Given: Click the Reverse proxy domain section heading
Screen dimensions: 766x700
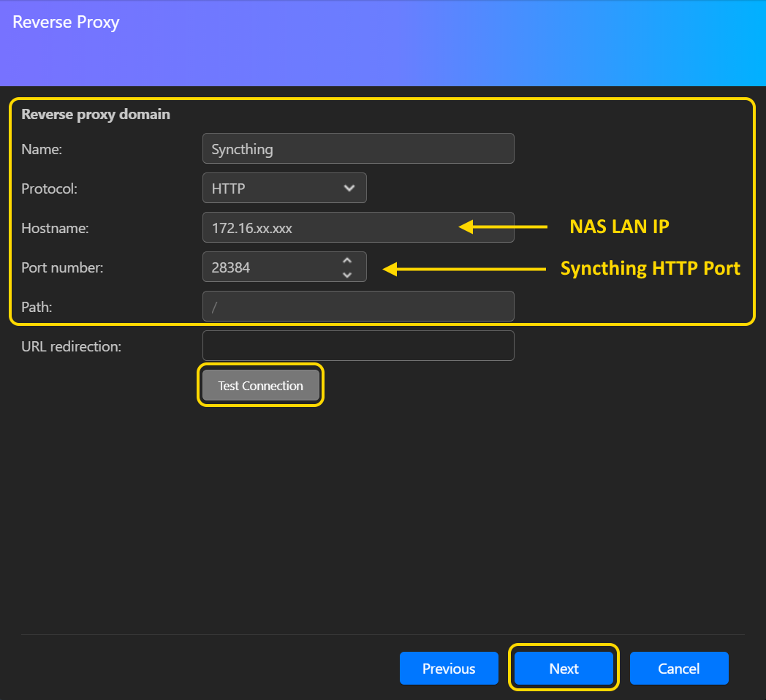Looking at the screenshot, I should pos(96,115).
